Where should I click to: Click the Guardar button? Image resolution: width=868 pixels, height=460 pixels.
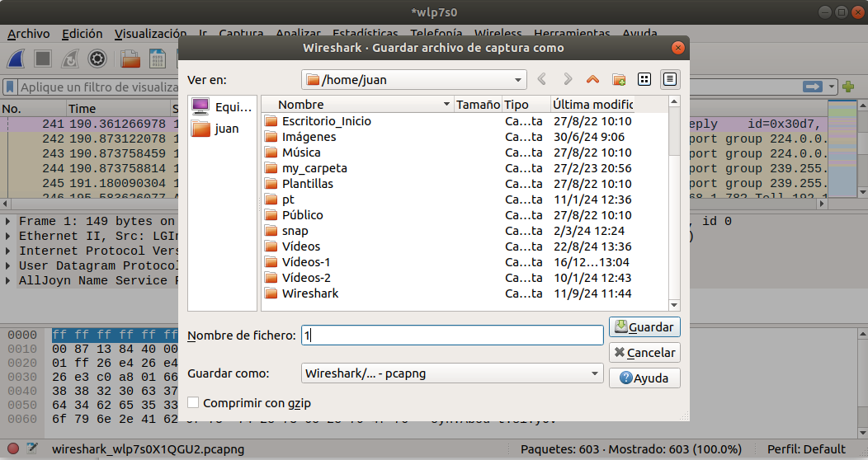pyautogui.click(x=644, y=326)
